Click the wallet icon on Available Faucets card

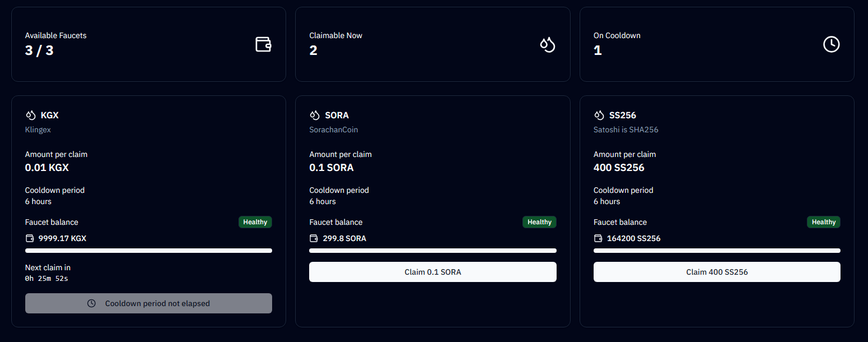(x=263, y=44)
